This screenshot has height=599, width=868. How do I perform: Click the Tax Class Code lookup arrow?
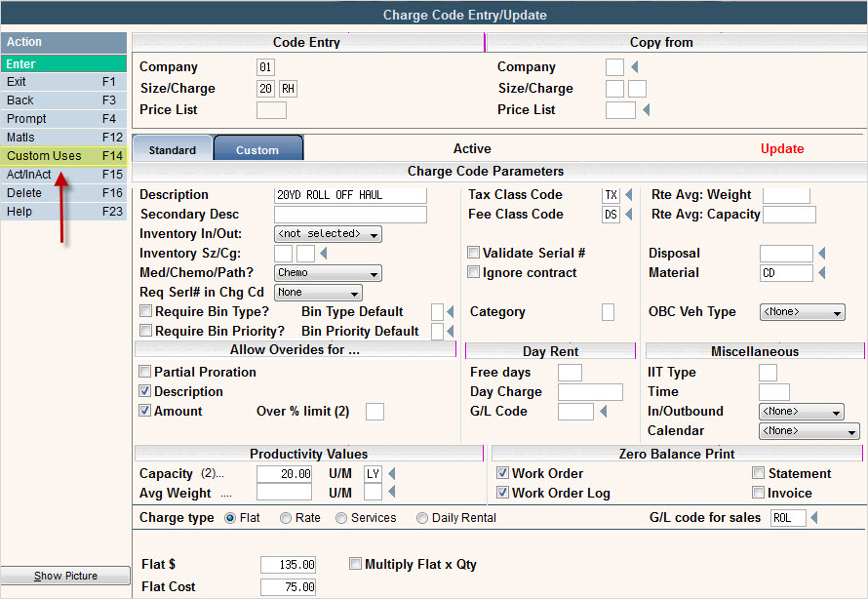(x=629, y=195)
